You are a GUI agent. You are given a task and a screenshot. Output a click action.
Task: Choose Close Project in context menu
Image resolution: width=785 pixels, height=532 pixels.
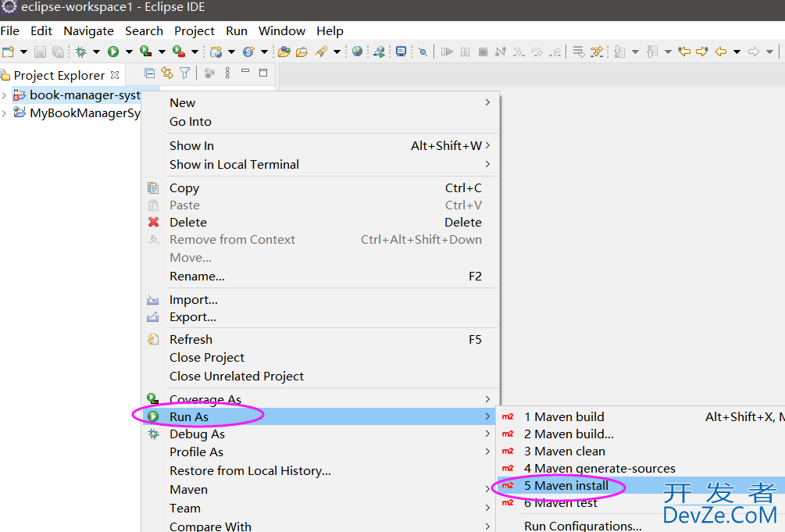click(320, 358)
